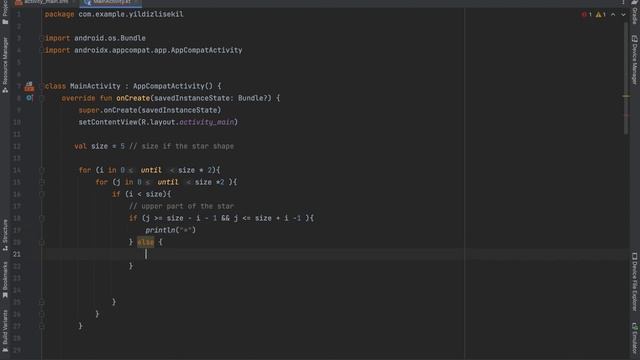Screen dimensions: 640x360
Task: Collapse the 'if (j >= size' block fold marker
Action: (42, 218)
